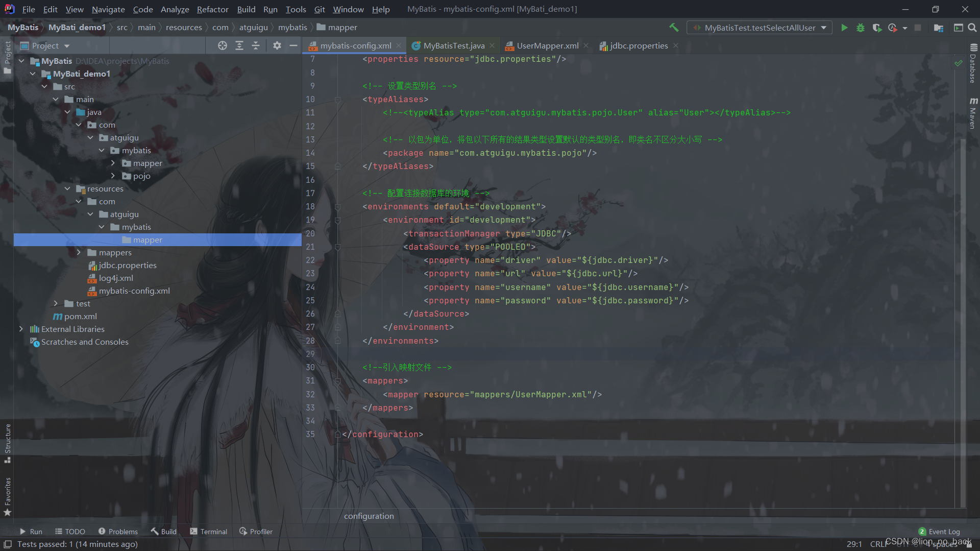The width and height of the screenshot is (980, 551).
Task: Open run configuration dropdown MyBatisTest.testSelectAllUser
Action: coord(759,28)
